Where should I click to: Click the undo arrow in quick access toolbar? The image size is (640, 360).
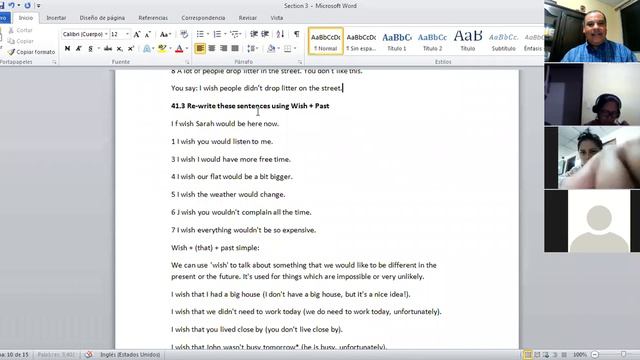11,5
